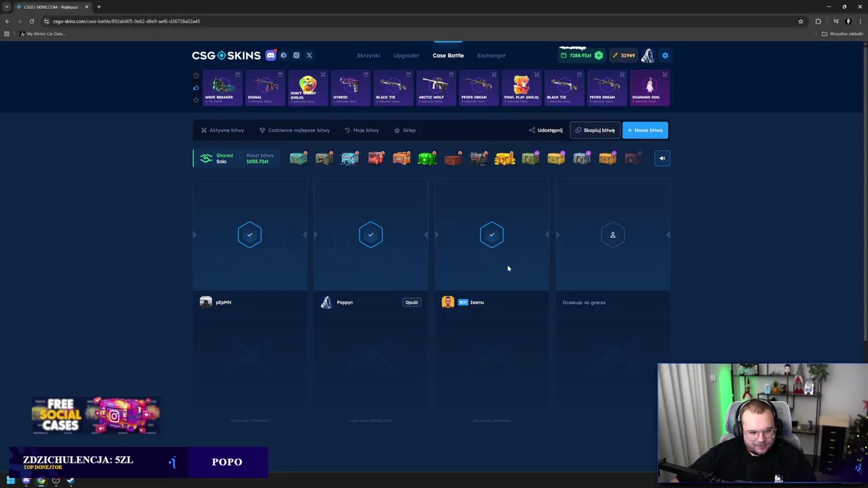868x488 pixels.
Task: Open Upgrader tab
Action: click(x=406, y=56)
